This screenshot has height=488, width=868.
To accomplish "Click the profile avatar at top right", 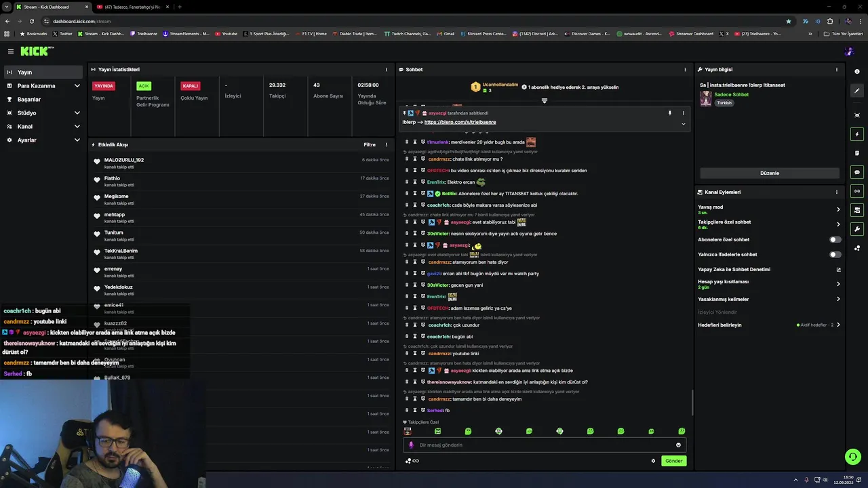I will (x=850, y=52).
